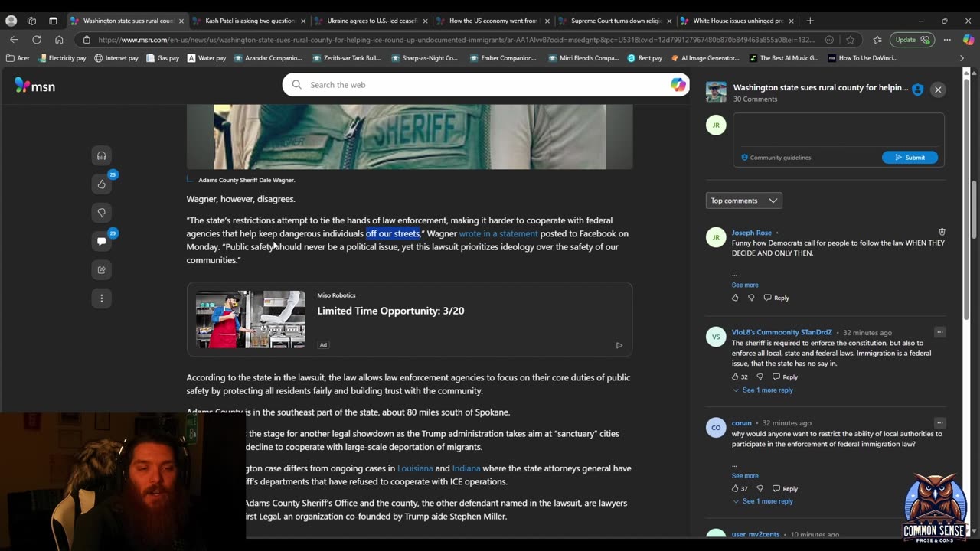Share the article via share icon
The image size is (980, 551).
101,269
